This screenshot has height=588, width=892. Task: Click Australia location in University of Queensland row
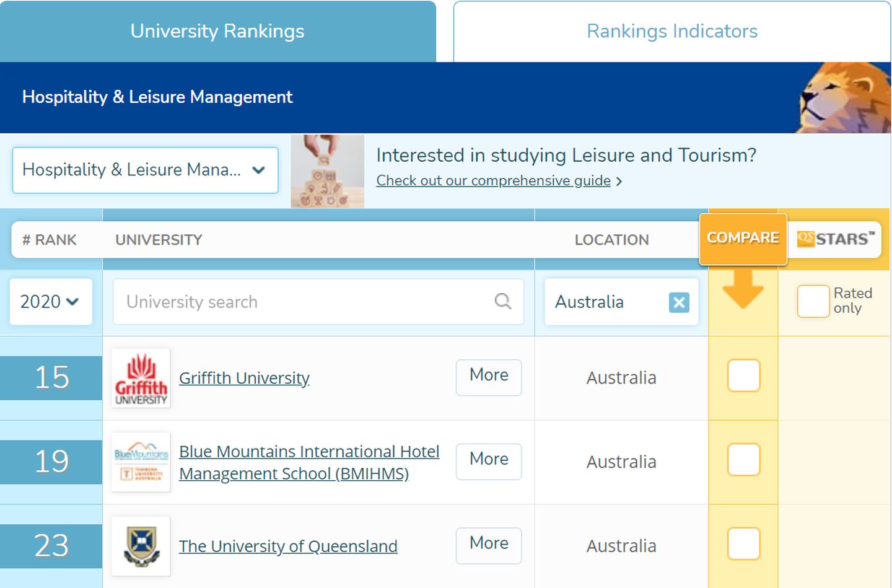tap(621, 546)
